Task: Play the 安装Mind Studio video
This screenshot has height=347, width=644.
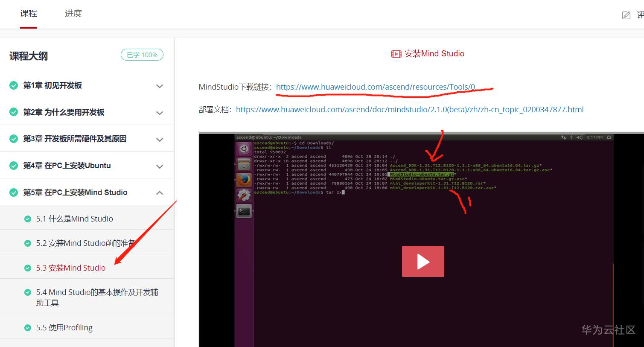Action: click(x=423, y=261)
